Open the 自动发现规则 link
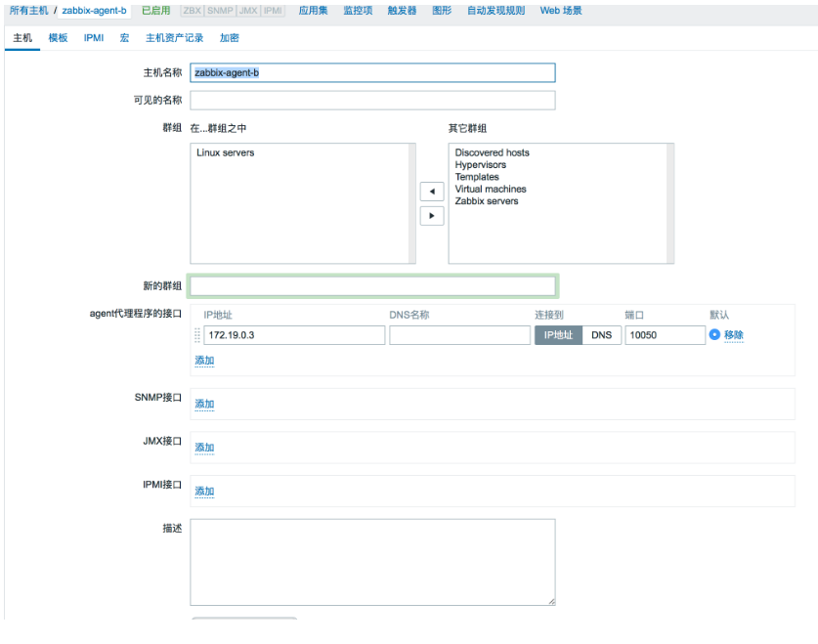This screenshot has width=818, height=644. click(495, 11)
